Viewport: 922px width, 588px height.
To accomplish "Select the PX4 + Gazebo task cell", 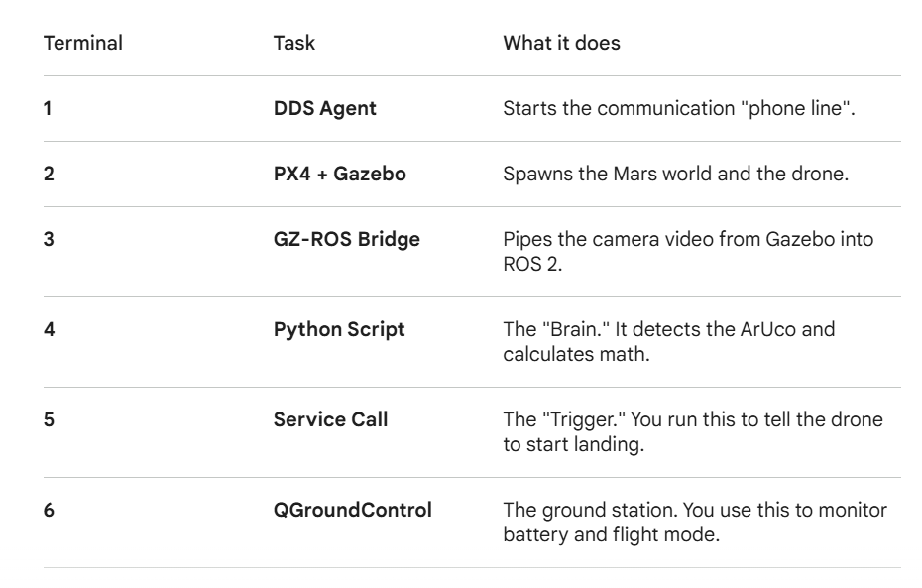I will pyautogui.click(x=340, y=175).
